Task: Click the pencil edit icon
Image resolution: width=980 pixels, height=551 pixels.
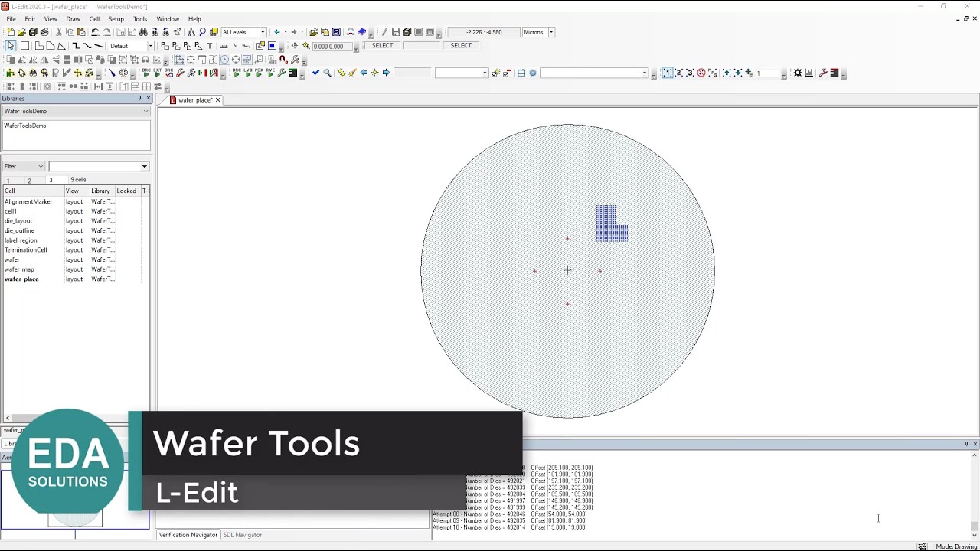Action: (x=384, y=32)
